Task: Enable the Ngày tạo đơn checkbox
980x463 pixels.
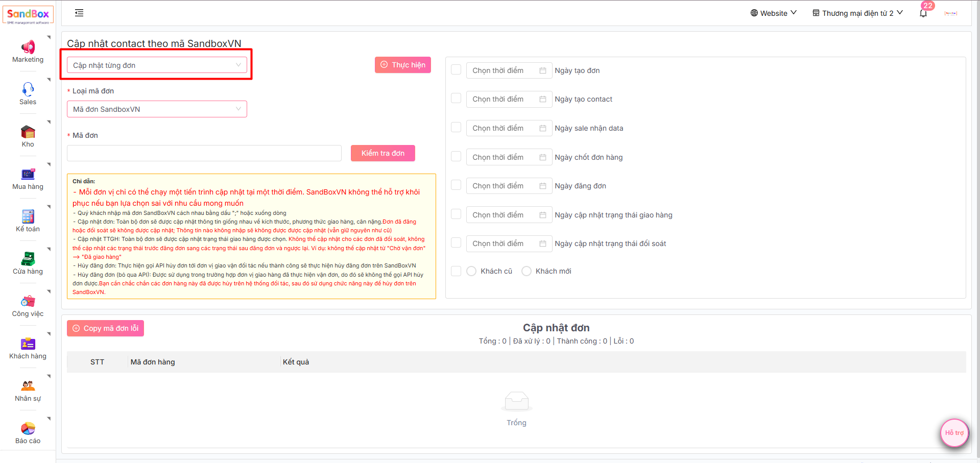Action: point(456,70)
